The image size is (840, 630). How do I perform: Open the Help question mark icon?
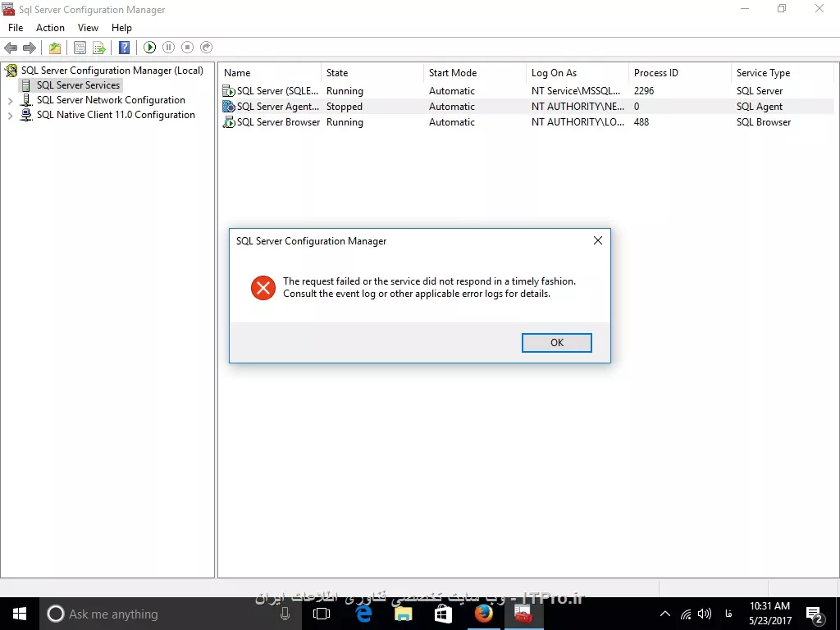click(125, 48)
